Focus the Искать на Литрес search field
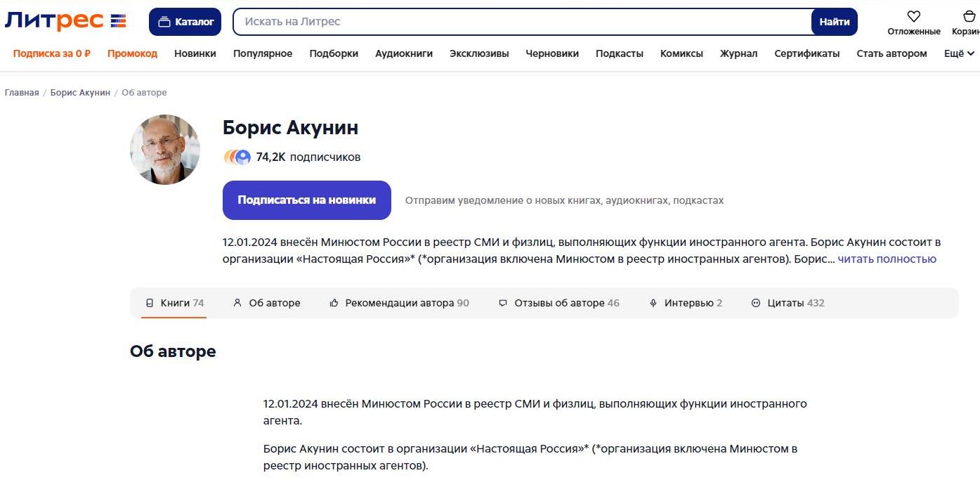 [x=520, y=22]
